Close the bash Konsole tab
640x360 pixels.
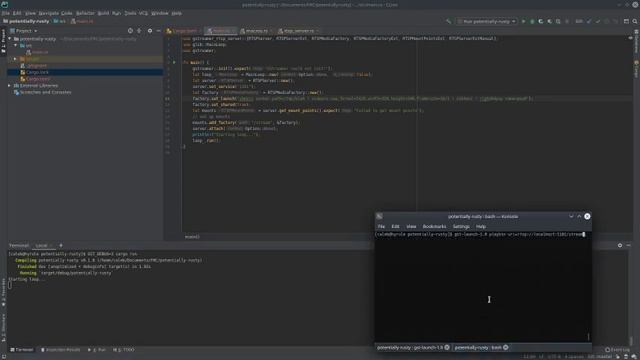(506, 347)
